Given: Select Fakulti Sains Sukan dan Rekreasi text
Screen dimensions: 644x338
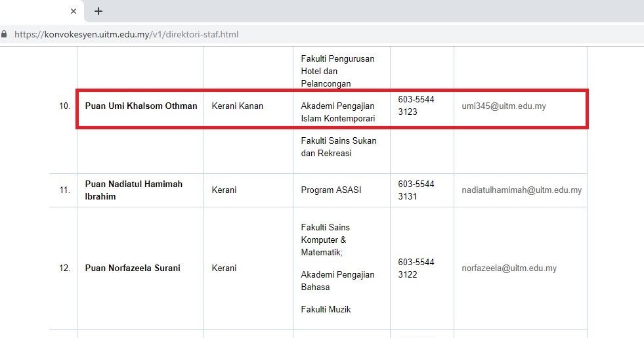Looking at the screenshot, I should (339, 147).
